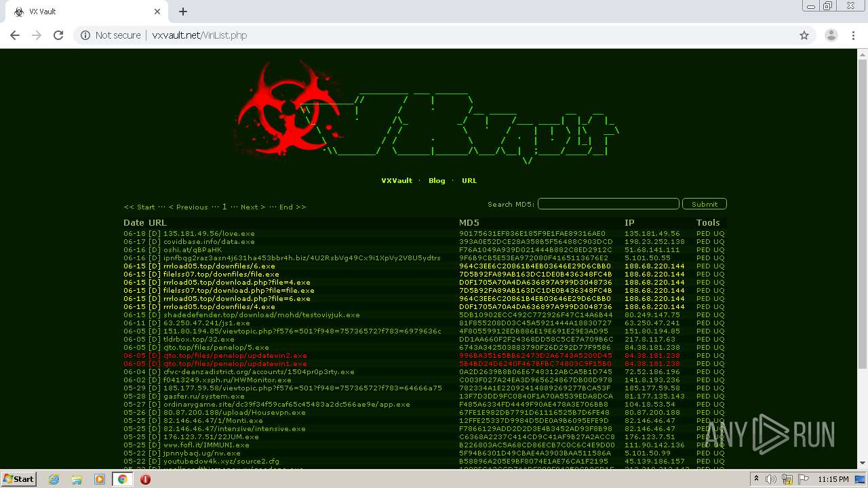This screenshot has height=488, width=868.
Task: Click the system tray volume icon
Action: (x=770, y=479)
